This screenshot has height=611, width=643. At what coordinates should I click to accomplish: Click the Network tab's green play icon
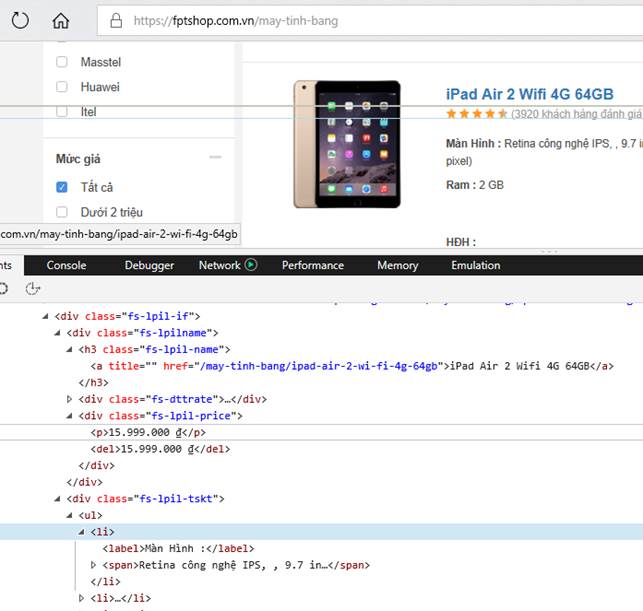251,265
